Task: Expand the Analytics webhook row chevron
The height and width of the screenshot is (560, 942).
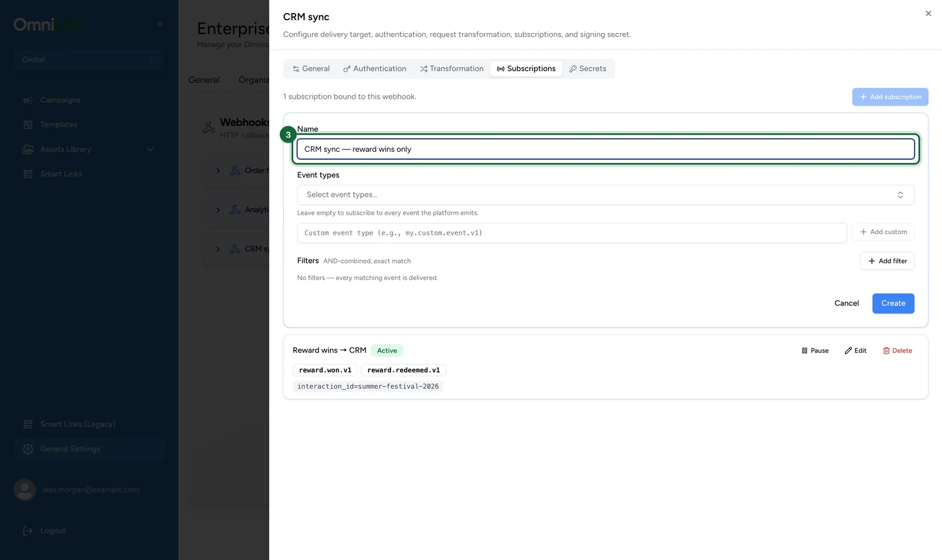Action: click(x=218, y=210)
